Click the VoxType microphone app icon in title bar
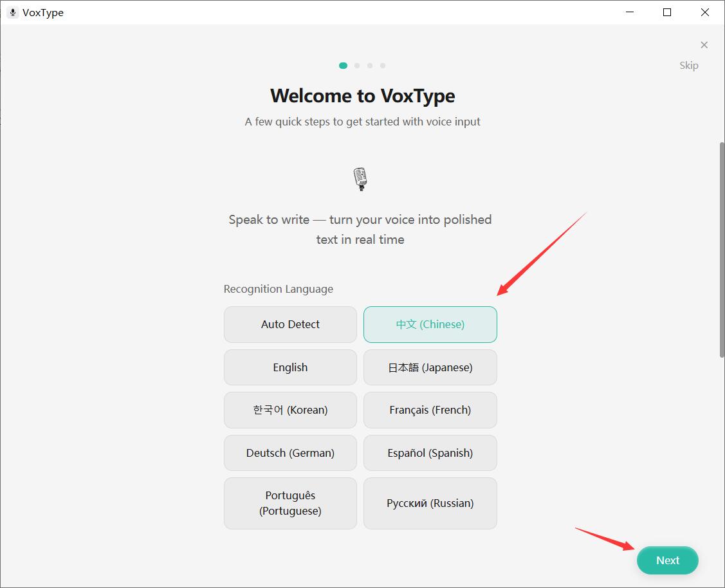This screenshot has width=725, height=588. [13, 12]
